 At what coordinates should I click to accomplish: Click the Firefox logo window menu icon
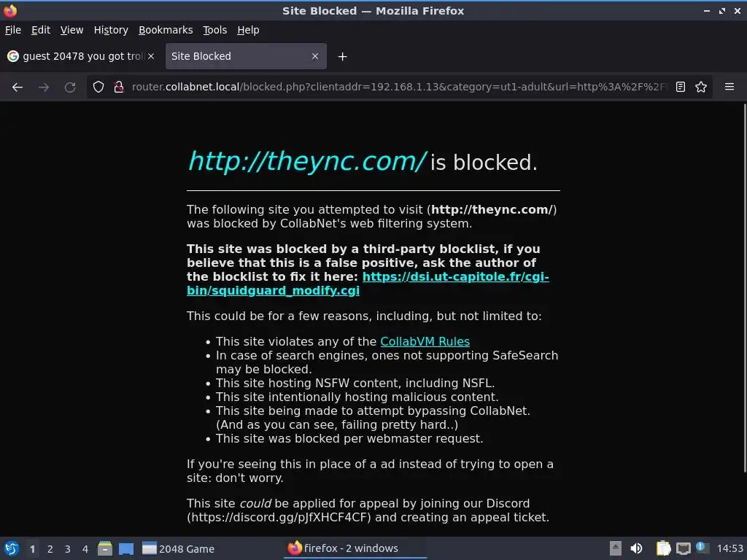coord(10,10)
